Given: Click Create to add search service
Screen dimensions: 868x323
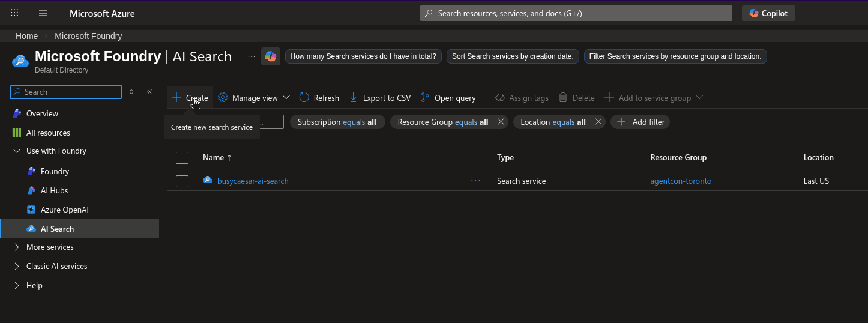Looking at the screenshot, I should pyautogui.click(x=190, y=98).
